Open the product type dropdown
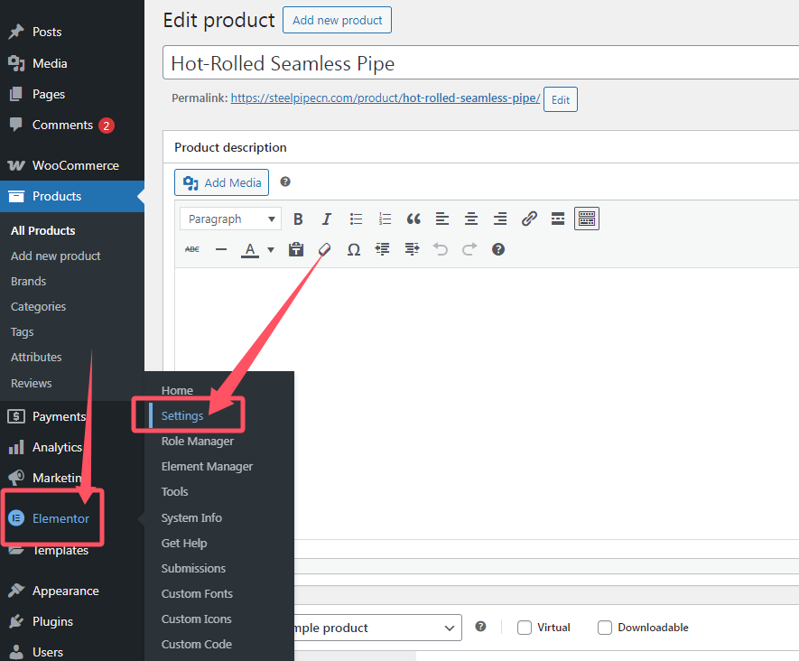 tap(378, 627)
